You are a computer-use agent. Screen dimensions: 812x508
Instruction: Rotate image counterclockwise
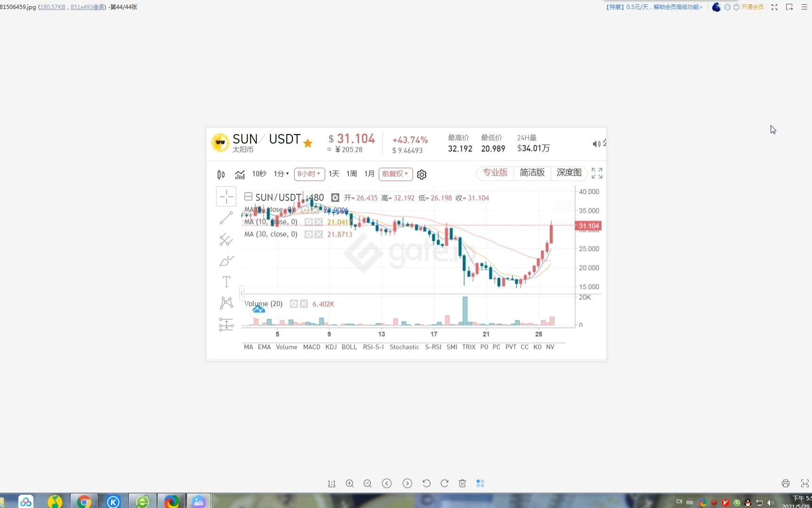(x=426, y=484)
